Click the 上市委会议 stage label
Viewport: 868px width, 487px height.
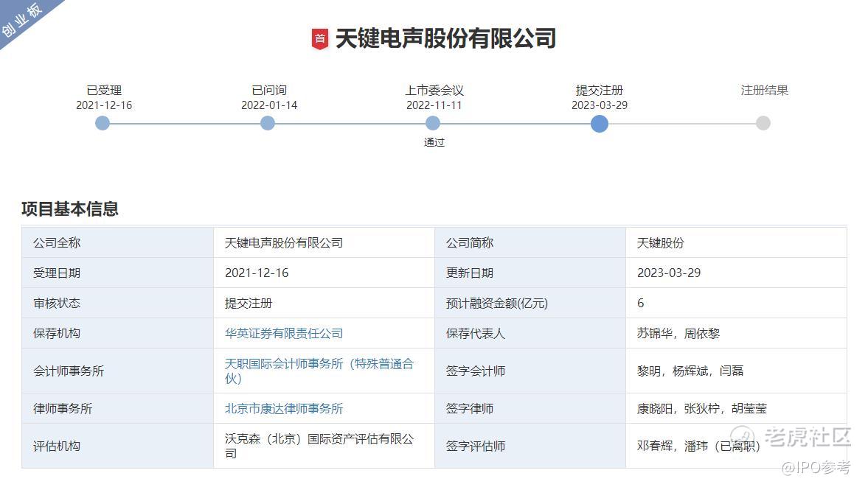434,90
